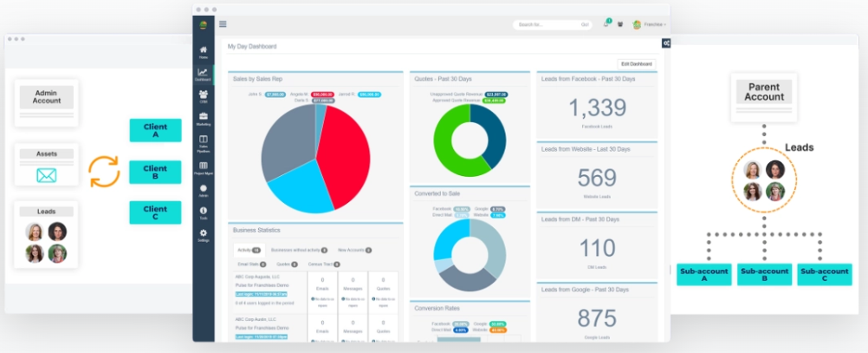Click Sub-account C in the right window

tap(825, 275)
